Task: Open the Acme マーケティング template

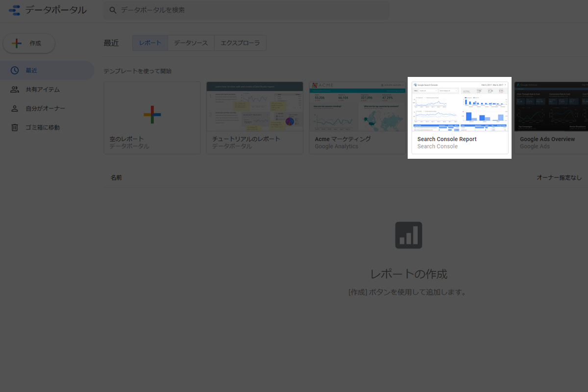Action: point(357,118)
